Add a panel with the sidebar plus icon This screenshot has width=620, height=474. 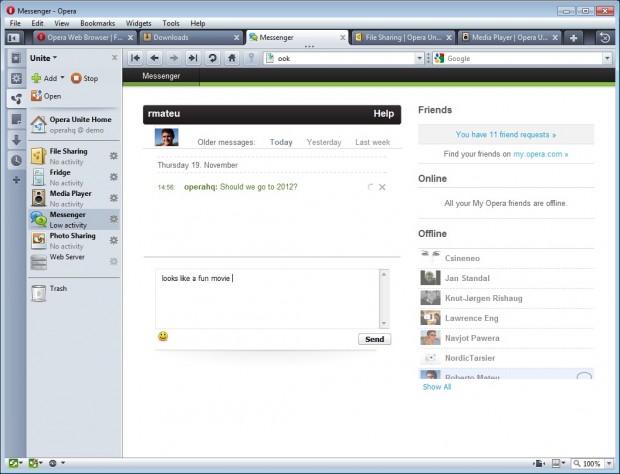point(16,180)
